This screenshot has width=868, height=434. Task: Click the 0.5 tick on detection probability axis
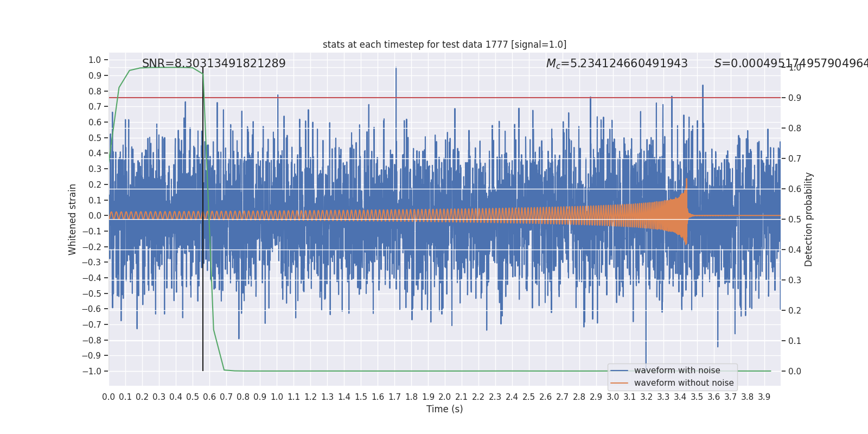point(794,219)
